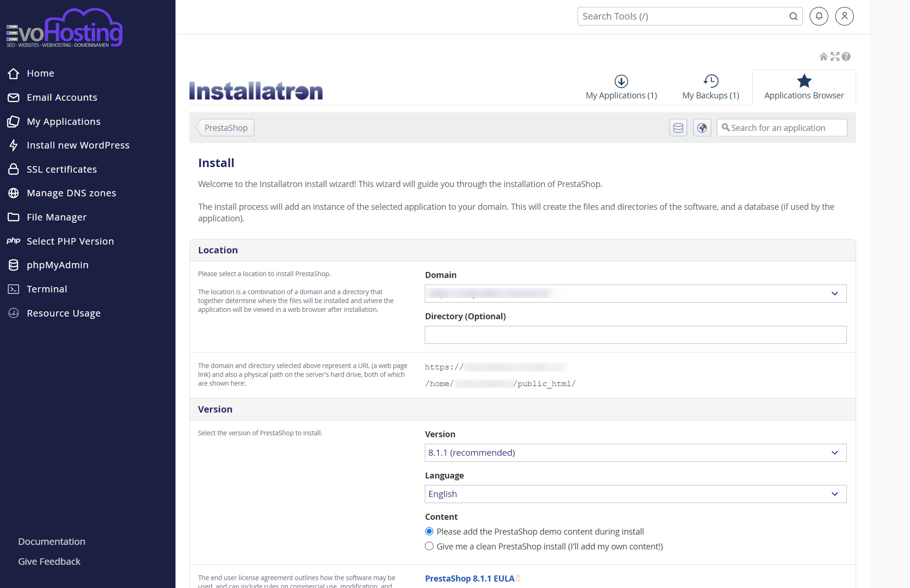Switch to My Backups tab
The width and height of the screenshot is (910, 588).
pyautogui.click(x=710, y=88)
